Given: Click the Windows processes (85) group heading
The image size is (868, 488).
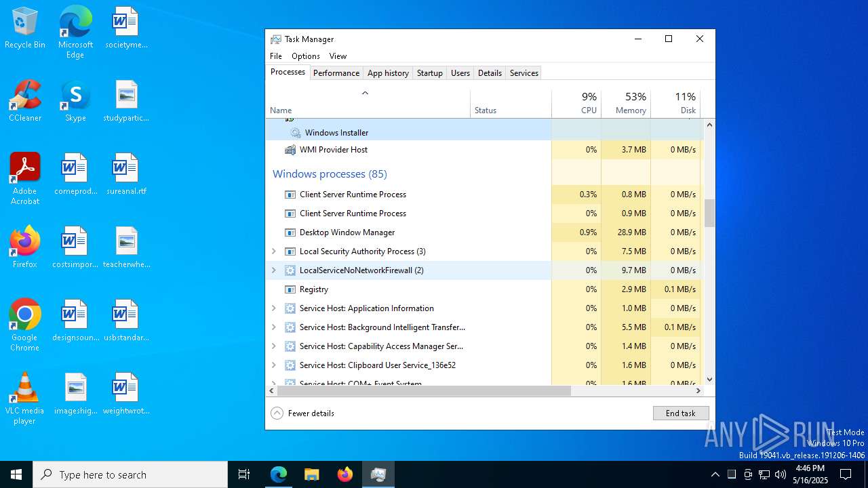Looking at the screenshot, I should tap(330, 174).
